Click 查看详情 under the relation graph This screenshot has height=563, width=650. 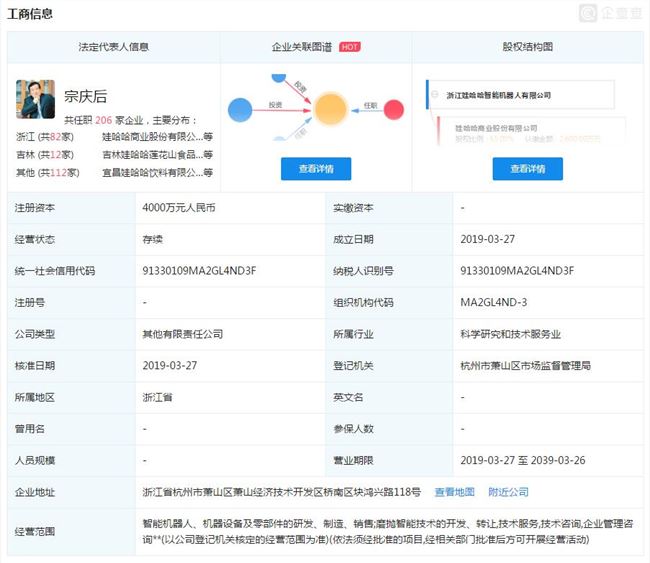(x=316, y=169)
